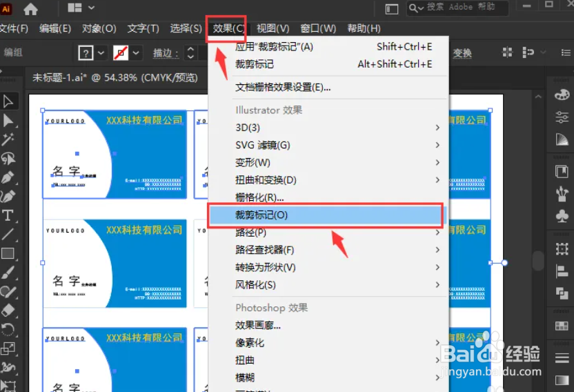Choose 文档栅格效果设置(E)... entry

pyautogui.click(x=328, y=87)
